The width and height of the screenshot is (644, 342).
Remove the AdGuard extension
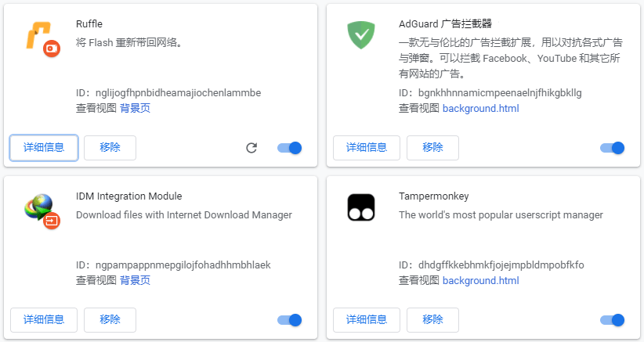(432, 148)
